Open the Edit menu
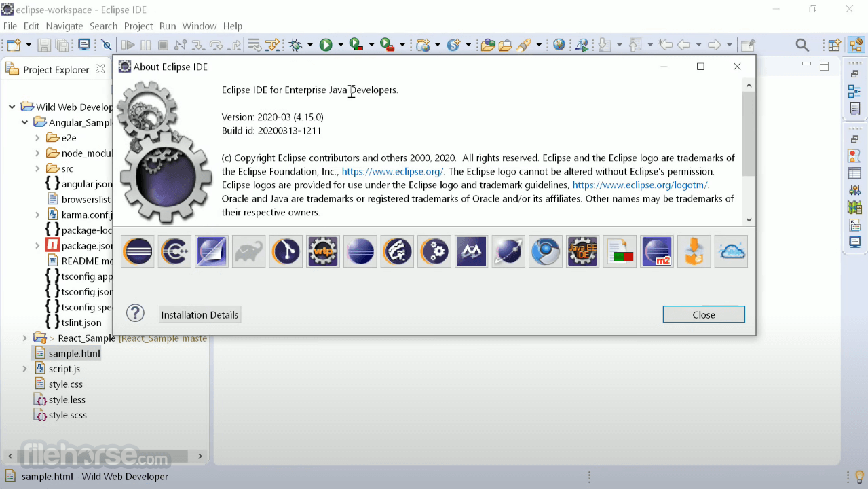This screenshot has width=868, height=489. pyautogui.click(x=31, y=26)
